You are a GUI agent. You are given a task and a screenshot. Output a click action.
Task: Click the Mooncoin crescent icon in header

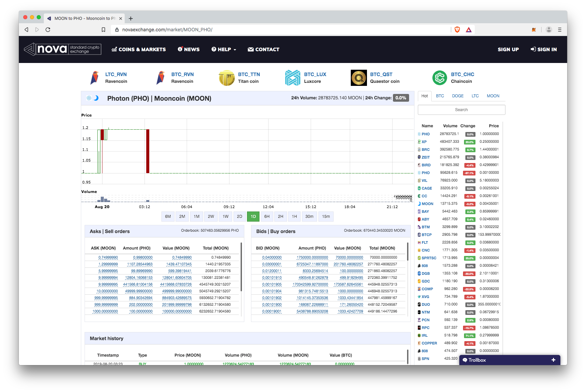click(x=96, y=98)
